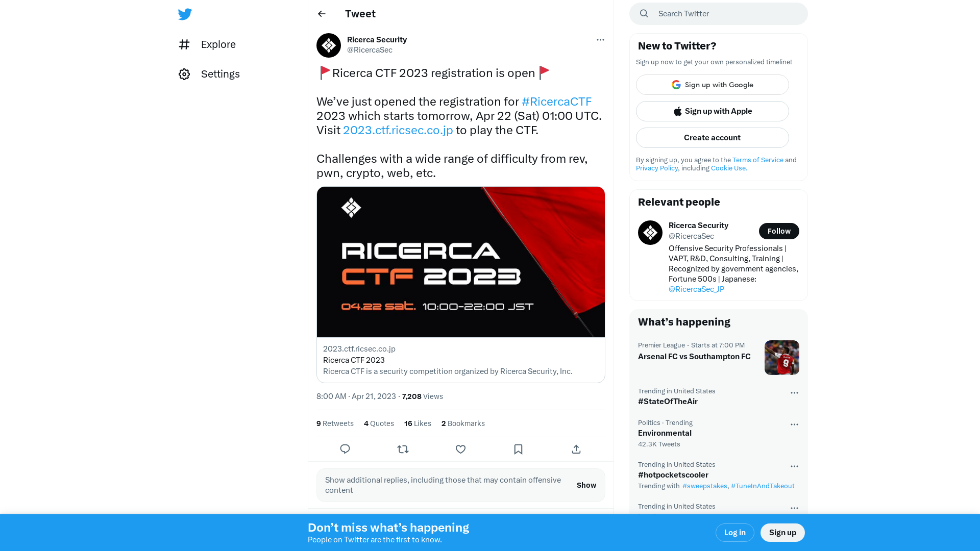Click the back arrow icon
This screenshot has height=551, width=980.
pyautogui.click(x=321, y=13)
